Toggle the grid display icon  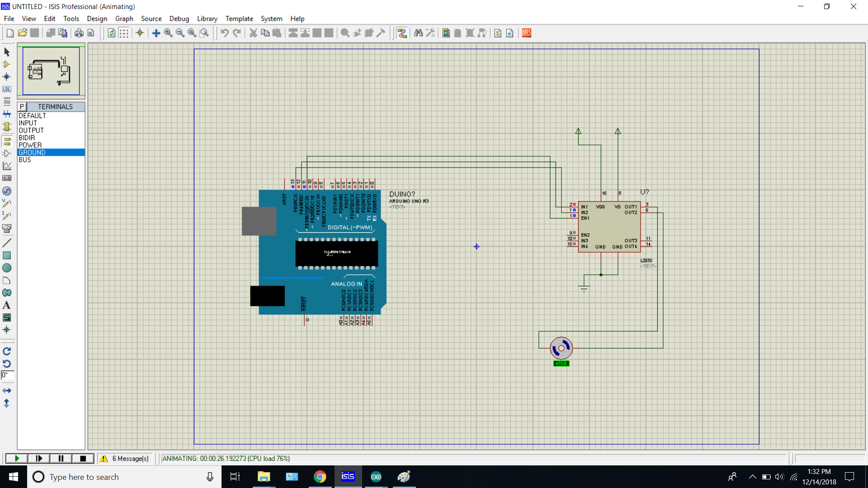pos(123,33)
